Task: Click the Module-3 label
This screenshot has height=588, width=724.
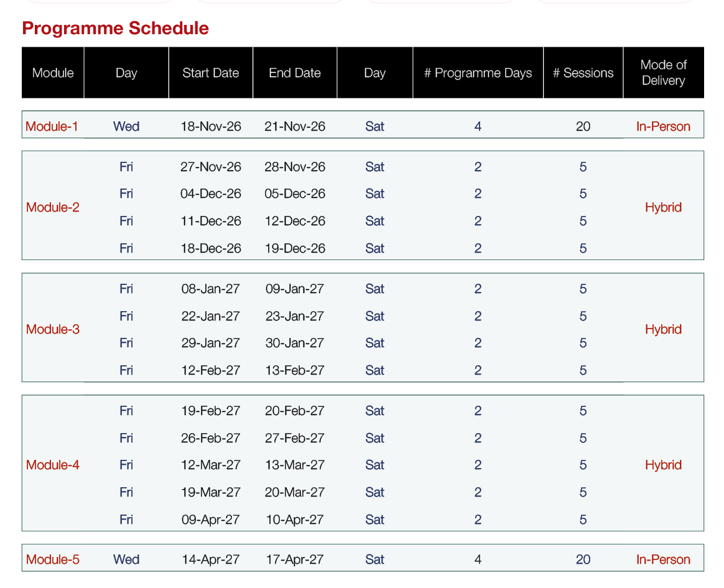Action: click(x=53, y=329)
